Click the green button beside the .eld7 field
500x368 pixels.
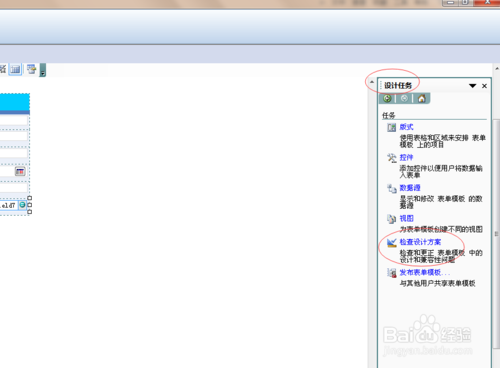(22, 205)
